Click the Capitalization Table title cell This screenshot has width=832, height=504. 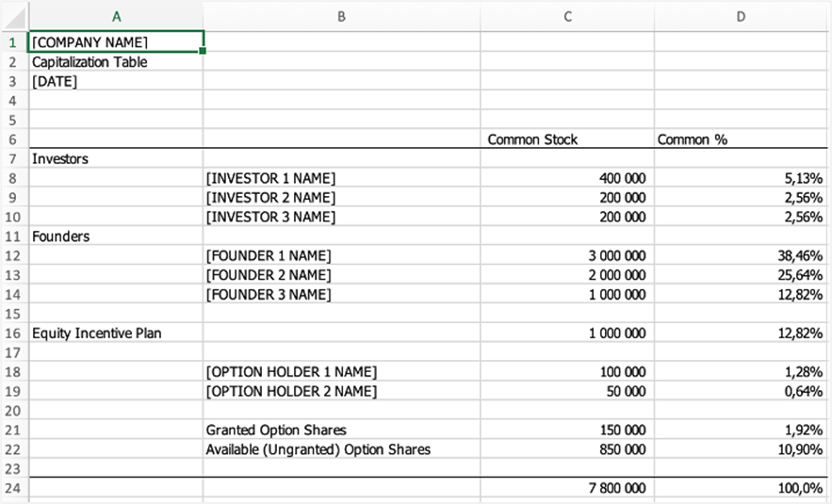click(116, 62)
